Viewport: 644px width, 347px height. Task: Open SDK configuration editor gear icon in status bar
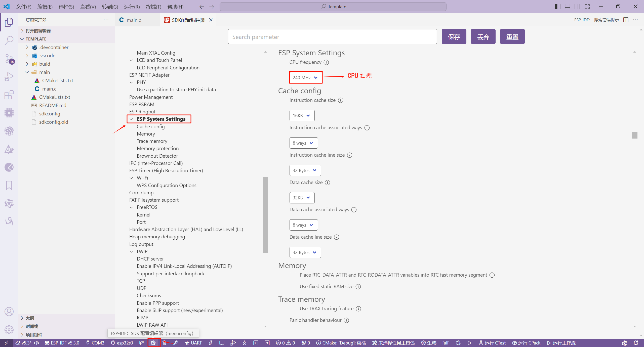click(153, 343)
